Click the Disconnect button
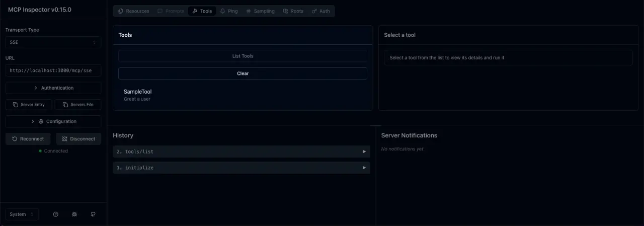This screenshot has width=644, height=226. click(78, 139)
